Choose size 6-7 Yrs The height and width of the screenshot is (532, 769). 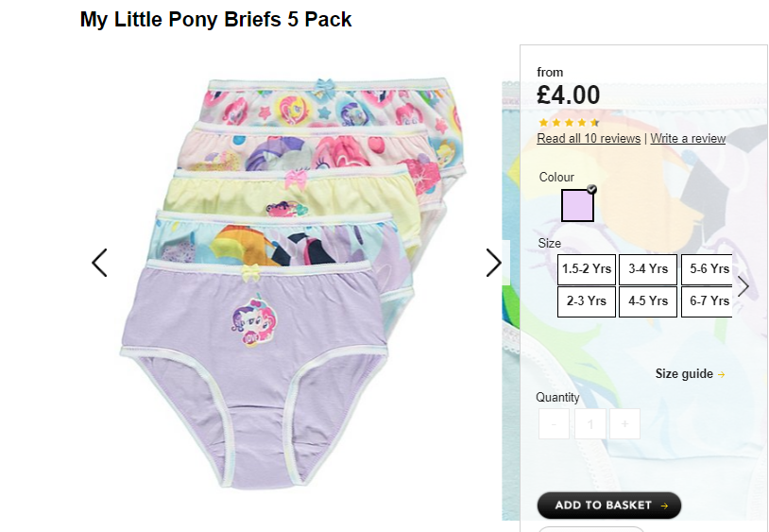(708, 301)
